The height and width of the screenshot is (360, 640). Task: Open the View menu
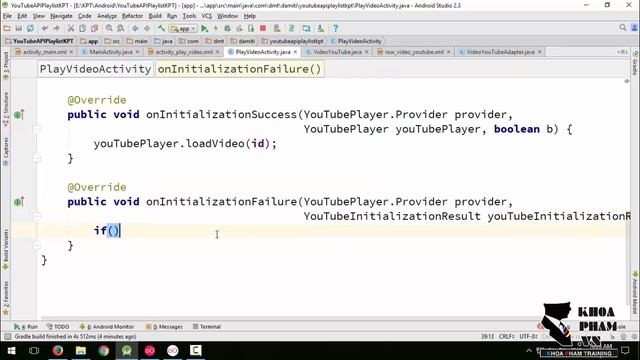coord(39,16)
